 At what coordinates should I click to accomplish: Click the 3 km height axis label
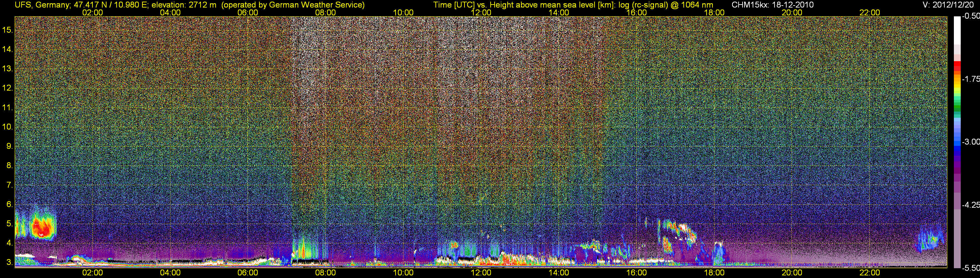coord(9,262)
